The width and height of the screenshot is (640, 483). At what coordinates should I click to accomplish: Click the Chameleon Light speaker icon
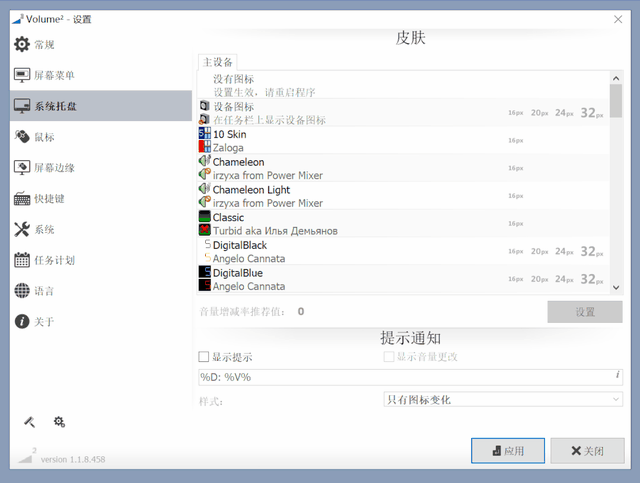click(x=204, y=196)
